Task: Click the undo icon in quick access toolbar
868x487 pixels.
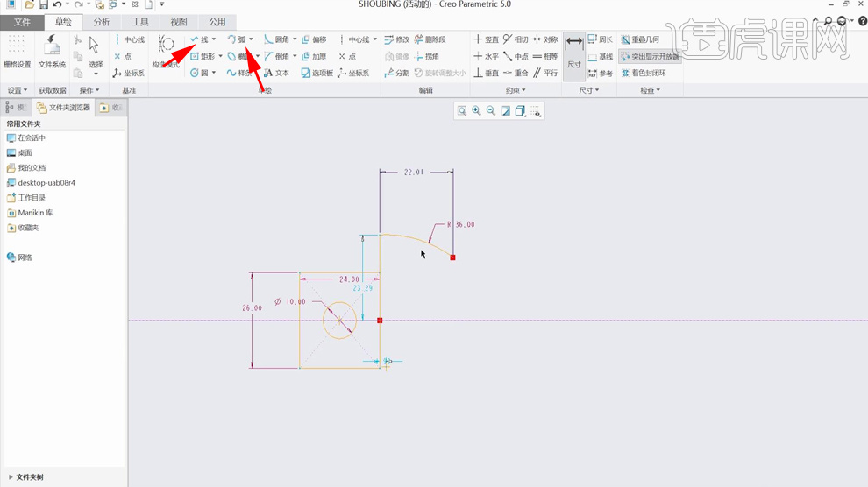Action: click(57, 4)
